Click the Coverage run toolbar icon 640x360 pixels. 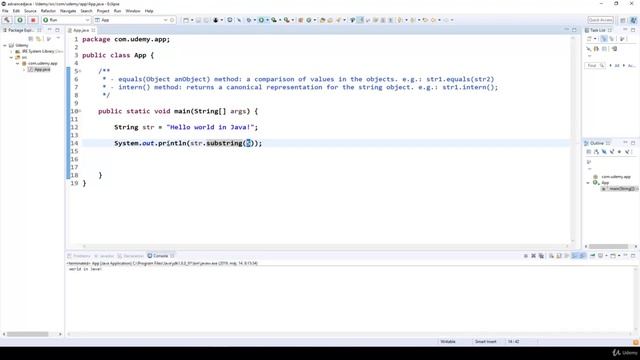[273, 20]
